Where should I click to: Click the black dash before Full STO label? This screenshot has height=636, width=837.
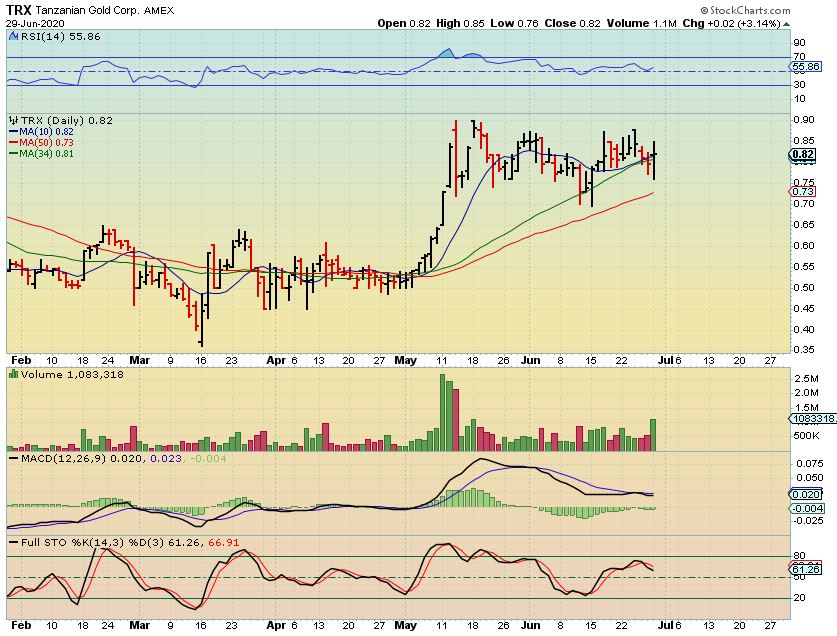pos(14,543)
